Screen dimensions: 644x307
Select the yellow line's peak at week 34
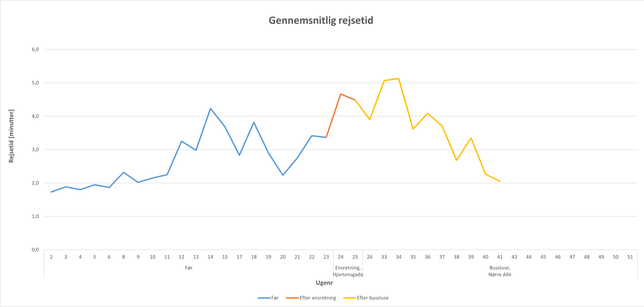(399, 79)
